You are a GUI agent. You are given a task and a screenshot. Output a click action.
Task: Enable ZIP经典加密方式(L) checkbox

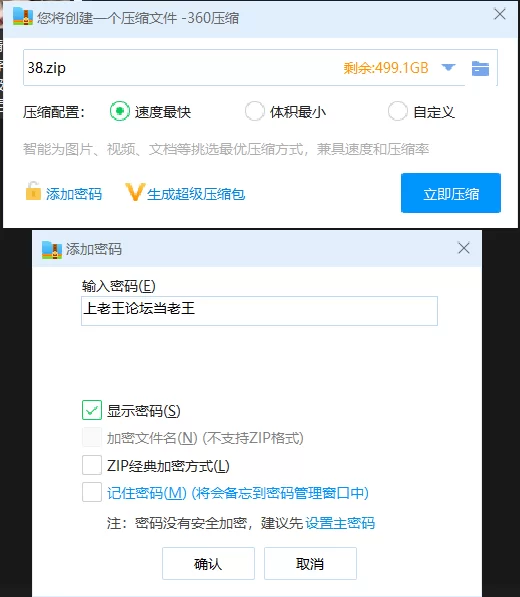92,465
